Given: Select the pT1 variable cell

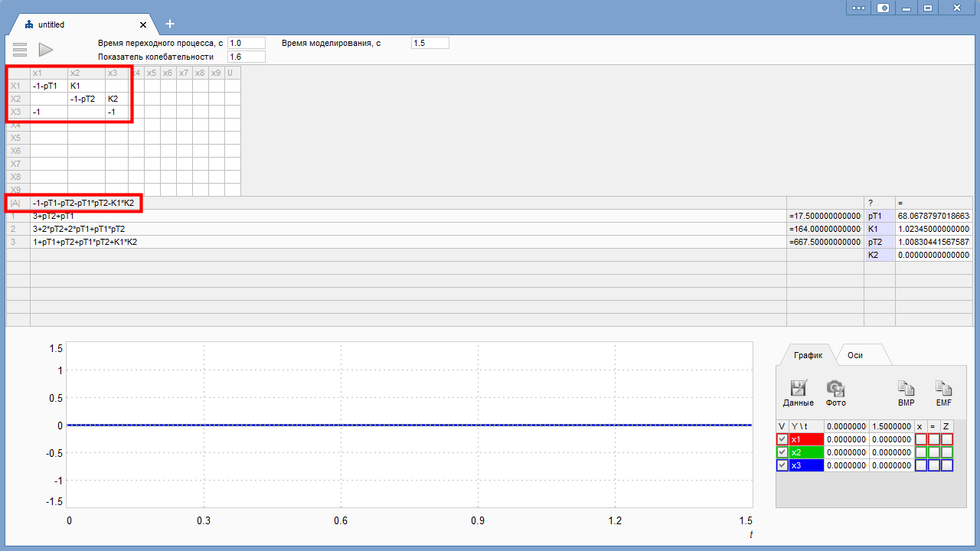Looking at the screenshot, I should [x=880, y=216].
